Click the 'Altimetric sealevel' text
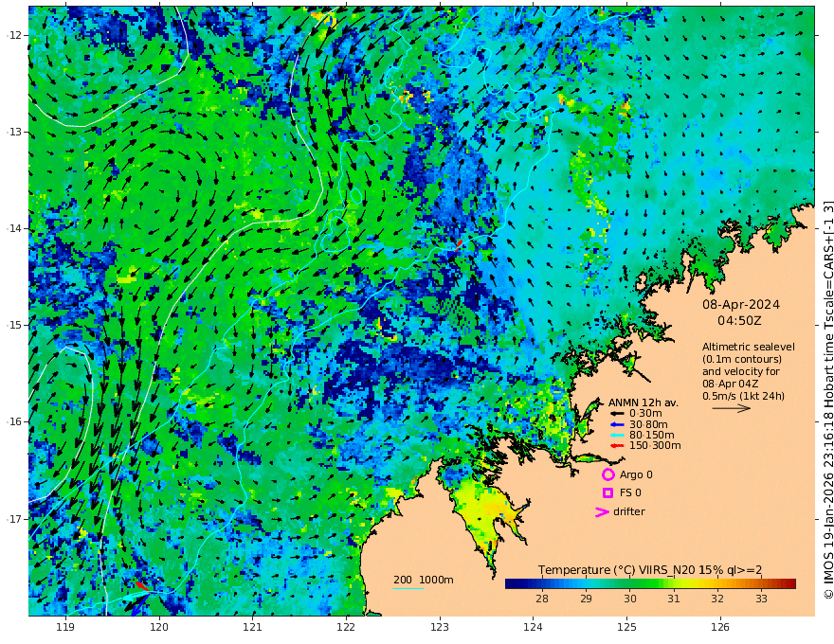834x644 pixels. coord(749,347)
